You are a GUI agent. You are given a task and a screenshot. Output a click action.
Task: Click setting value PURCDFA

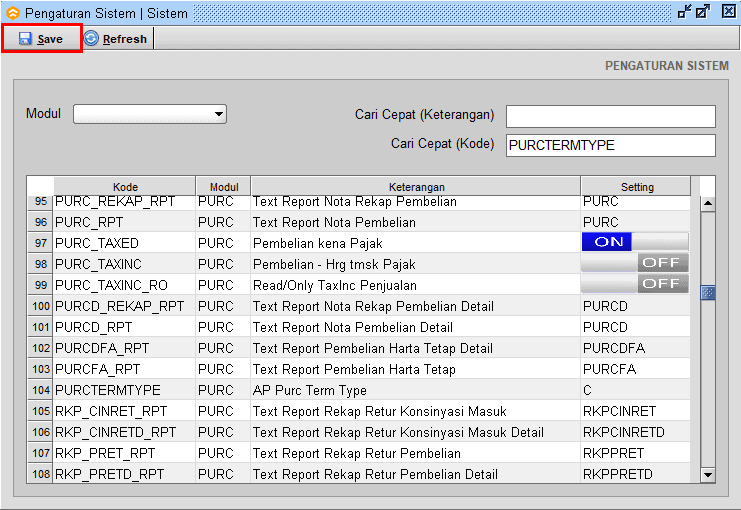[x=614, y=348]
